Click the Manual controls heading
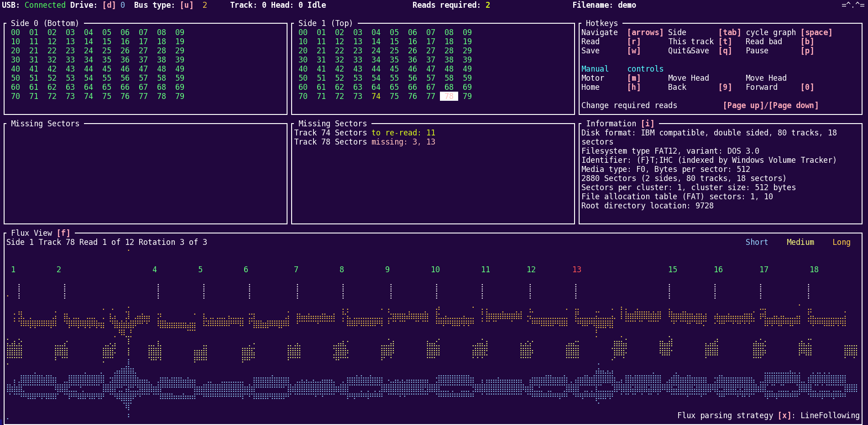This screenshot has height=425, width=868. coord(622,69)
